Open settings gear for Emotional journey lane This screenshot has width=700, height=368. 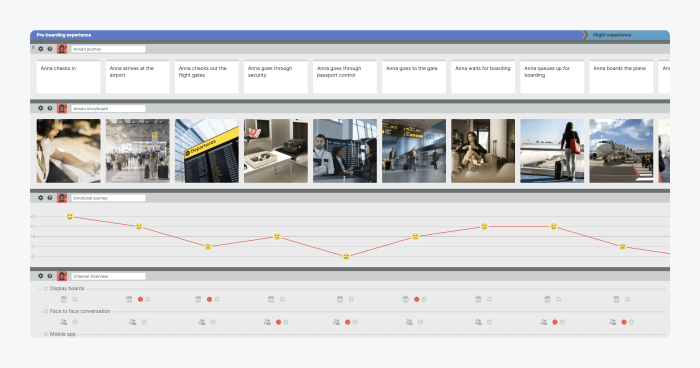pos(41,197)
